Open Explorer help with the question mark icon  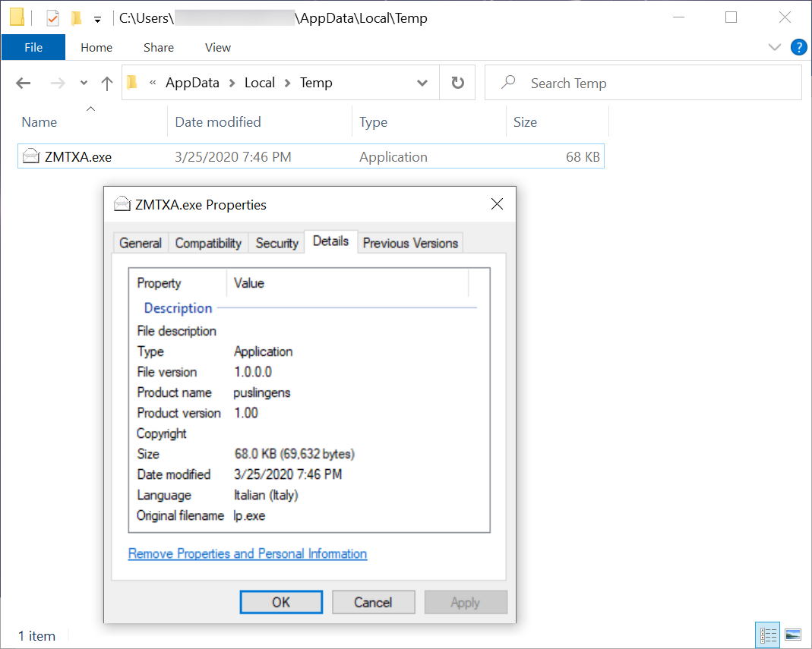pyautogui.click(x=798, y=47)
